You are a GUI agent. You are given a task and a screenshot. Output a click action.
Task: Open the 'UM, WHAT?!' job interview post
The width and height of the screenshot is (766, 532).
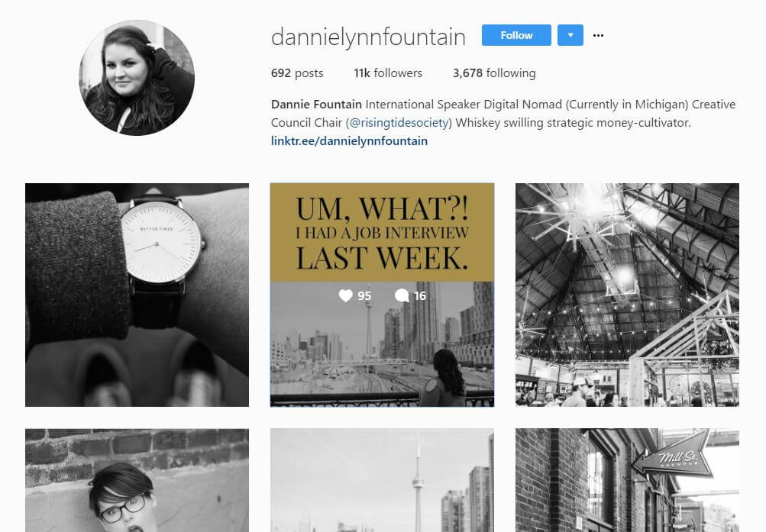click(x=382, y=295)
